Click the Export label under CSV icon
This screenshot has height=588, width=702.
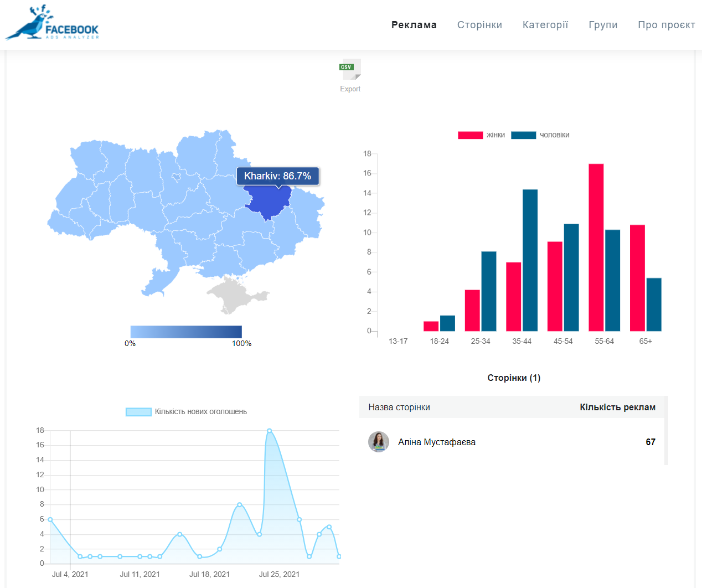[x=350, y=89]
